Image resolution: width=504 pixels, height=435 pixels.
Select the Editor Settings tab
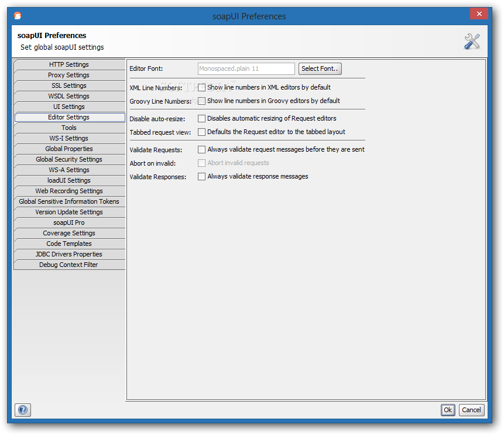coord(69,117)
